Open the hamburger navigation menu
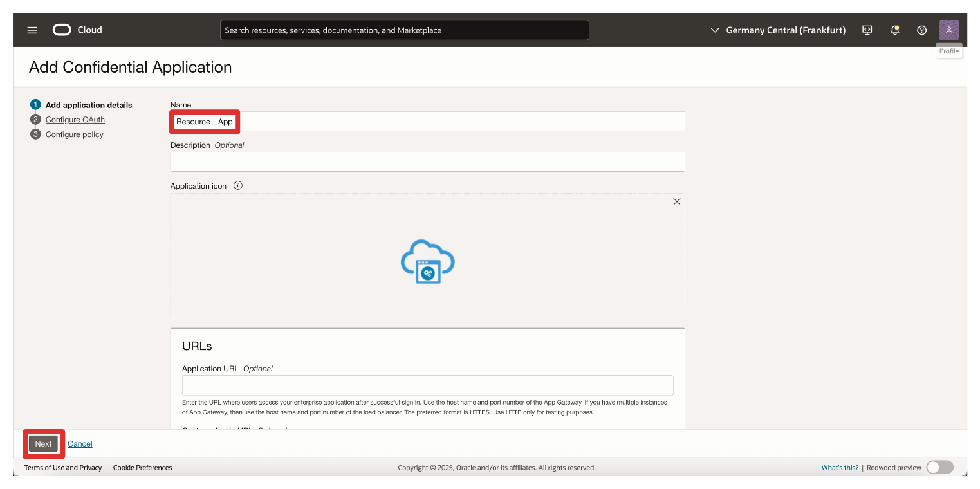The image size is (980, 489). click(32, 30)
